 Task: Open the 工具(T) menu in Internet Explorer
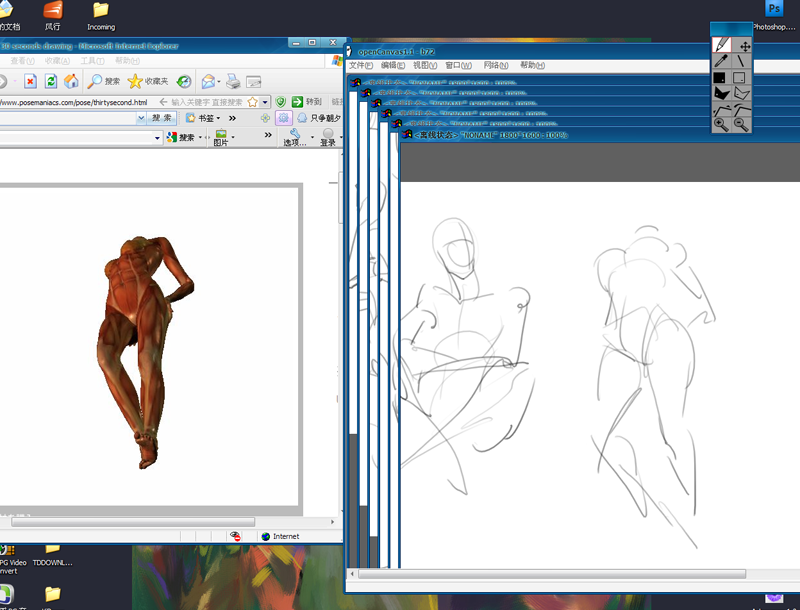click(x=92, y=61)
